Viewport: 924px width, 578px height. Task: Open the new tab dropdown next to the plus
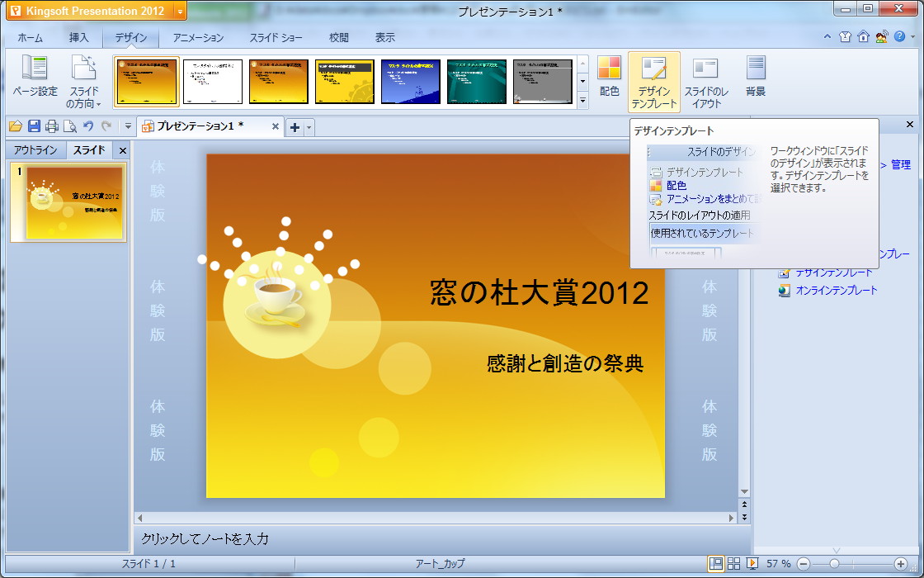click(x=307, y=126)
